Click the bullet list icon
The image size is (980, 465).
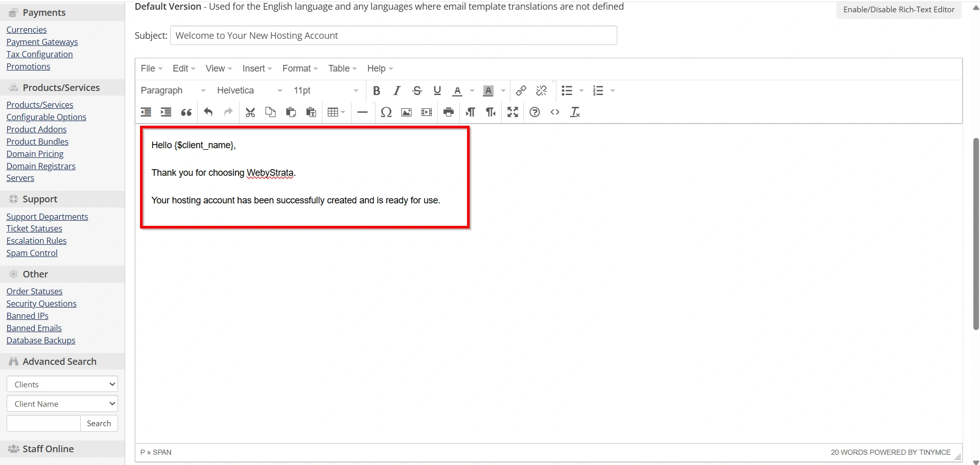(x=567, y=91)
